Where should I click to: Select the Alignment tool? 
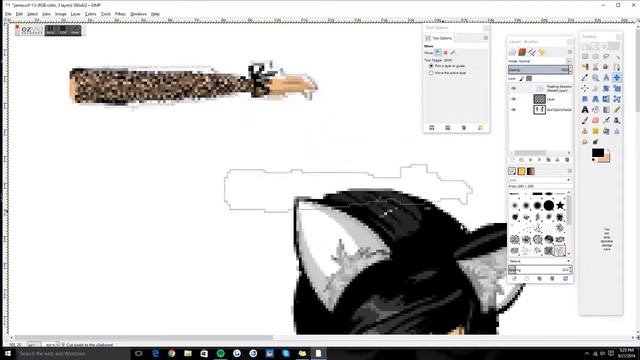click(x=585, y=88)
